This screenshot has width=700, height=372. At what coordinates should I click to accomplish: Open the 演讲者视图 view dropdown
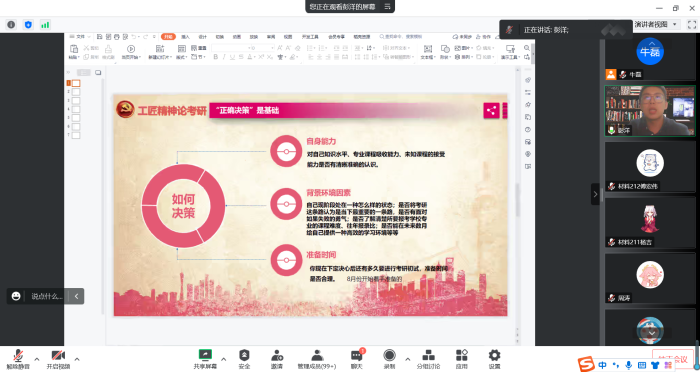pyautogui.click(x=656, y=25)
